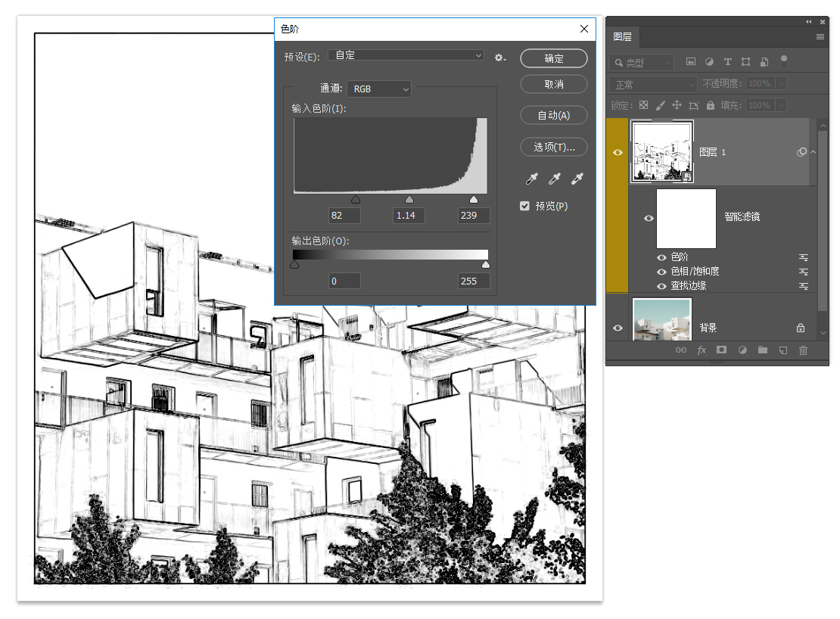Open the 通道 RGB channel dropdown
The height and width of the screenshot is (619, 840).
[x=379, y=89]
